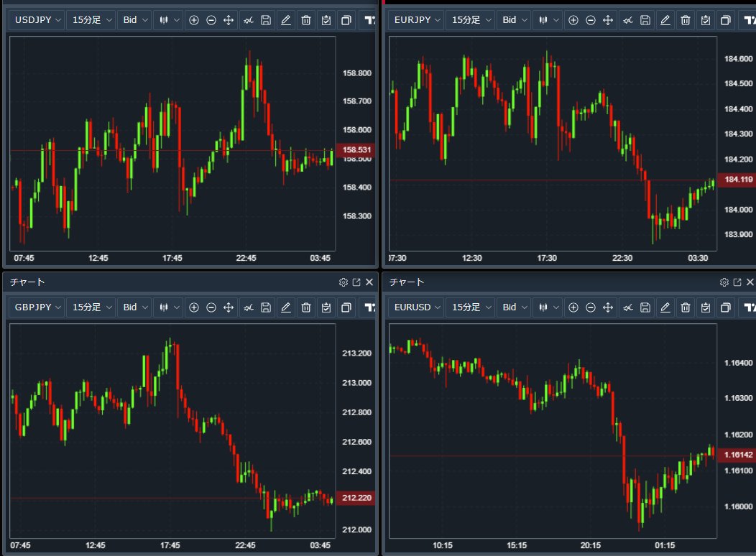Click the 1.16400 price level on EURUSD axis
Screen dimensions: 756x556
click(738, 363)
